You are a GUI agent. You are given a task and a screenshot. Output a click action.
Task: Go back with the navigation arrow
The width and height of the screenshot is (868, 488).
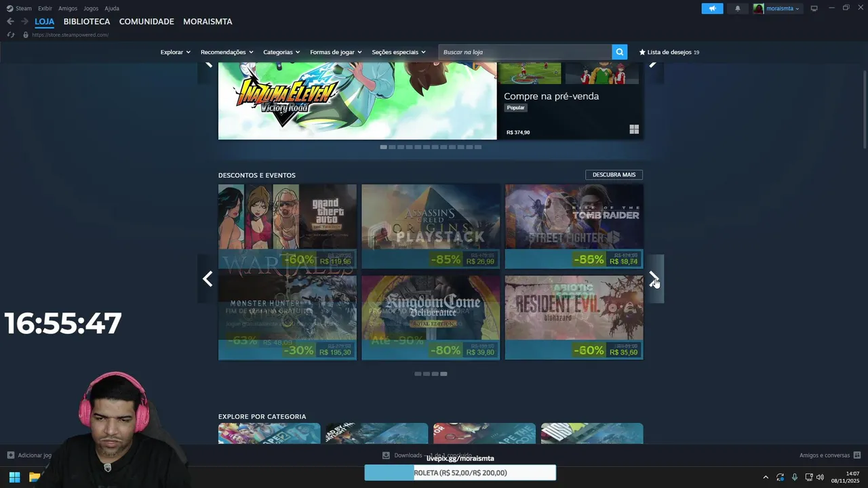(10, 22)
